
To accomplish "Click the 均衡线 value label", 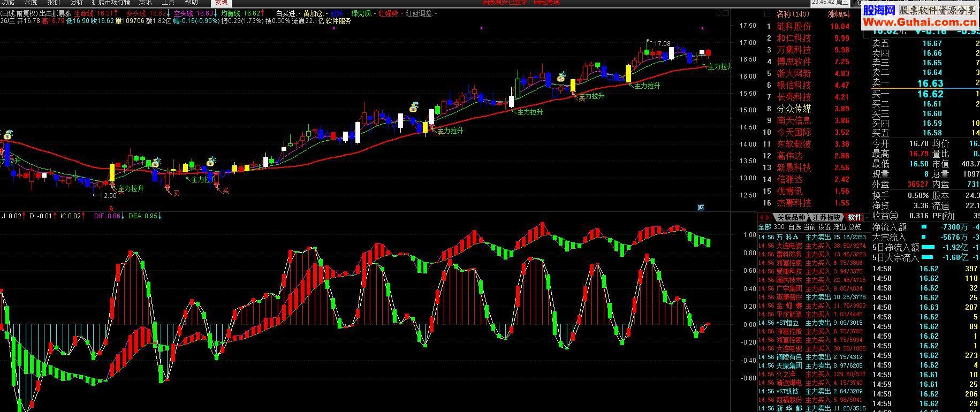I will click(x=243, y=13).
